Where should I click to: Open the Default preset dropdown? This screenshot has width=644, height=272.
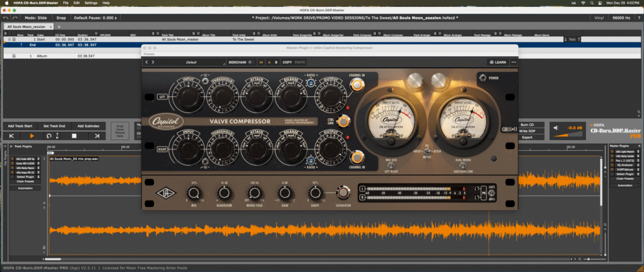point(191,62)
